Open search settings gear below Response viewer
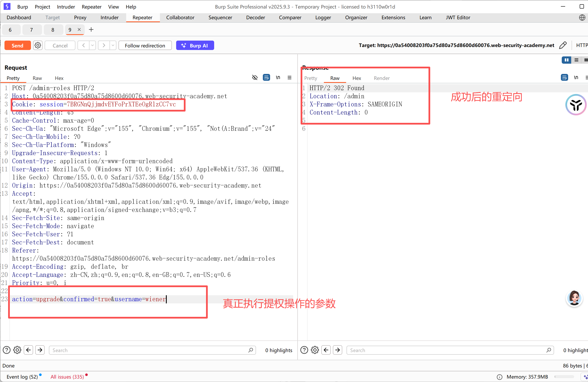This screenshot has width=588, height=382. (x=315, y=350)
